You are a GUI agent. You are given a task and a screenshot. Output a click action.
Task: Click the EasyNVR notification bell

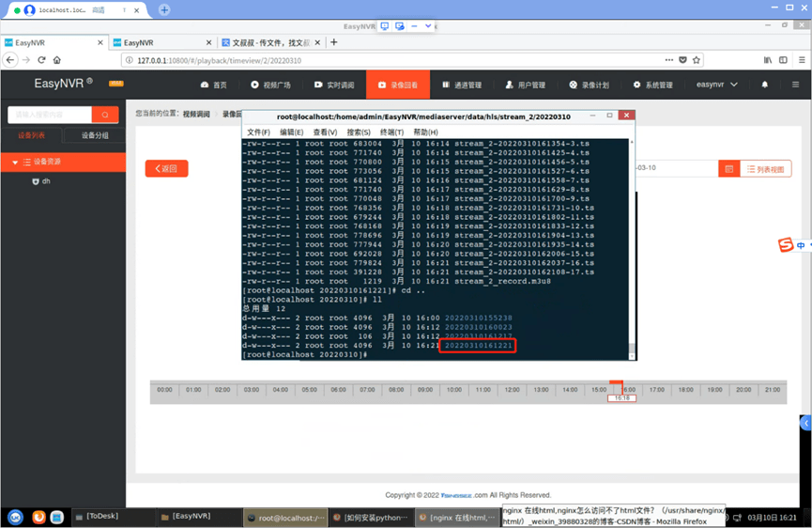pyautogui.click(x=764, y=85)
